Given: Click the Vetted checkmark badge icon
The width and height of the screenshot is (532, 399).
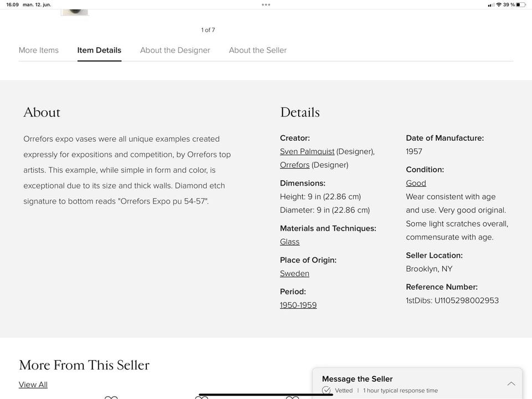Looking at the screenshot, I should [x=326, y=390].
